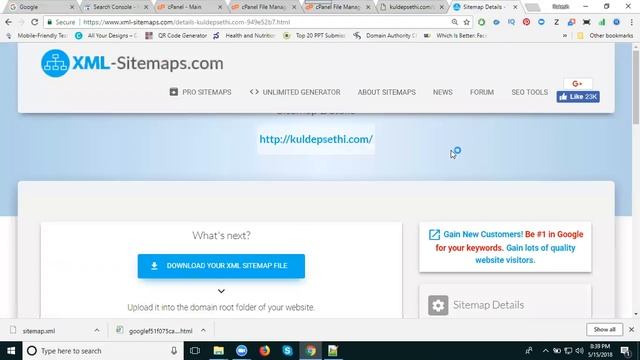Image resolution: width=640 pixels, height=360 pixels.
Task: Expand options for the googlef51f075ca html download
Action: pos(203,330)
